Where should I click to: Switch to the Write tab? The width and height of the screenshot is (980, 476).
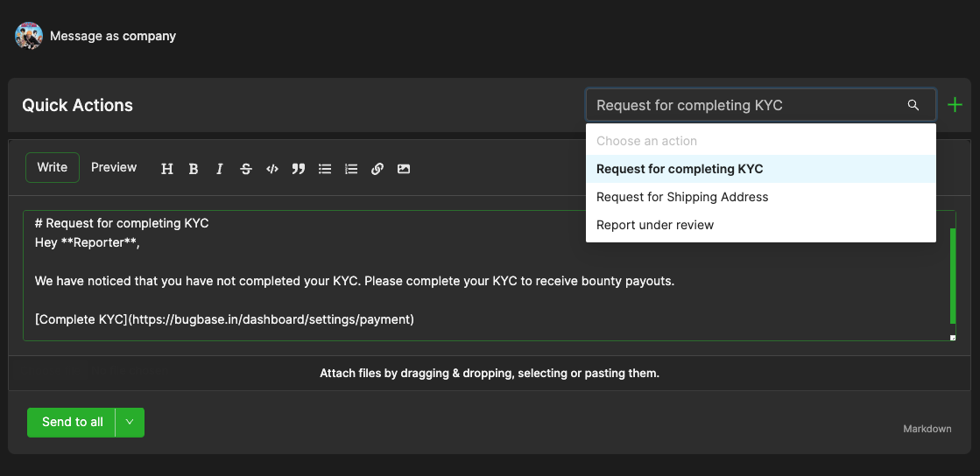[53, 167]
